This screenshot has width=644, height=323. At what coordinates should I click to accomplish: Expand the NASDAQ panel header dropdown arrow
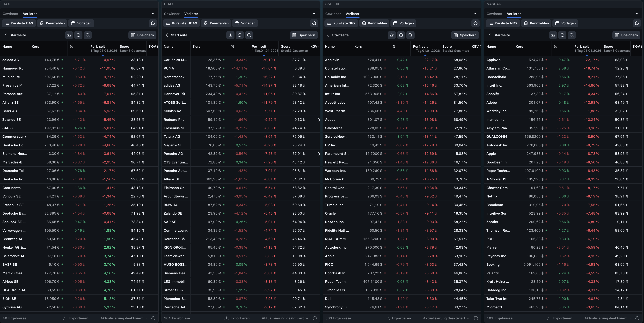[x=637, y=14]
